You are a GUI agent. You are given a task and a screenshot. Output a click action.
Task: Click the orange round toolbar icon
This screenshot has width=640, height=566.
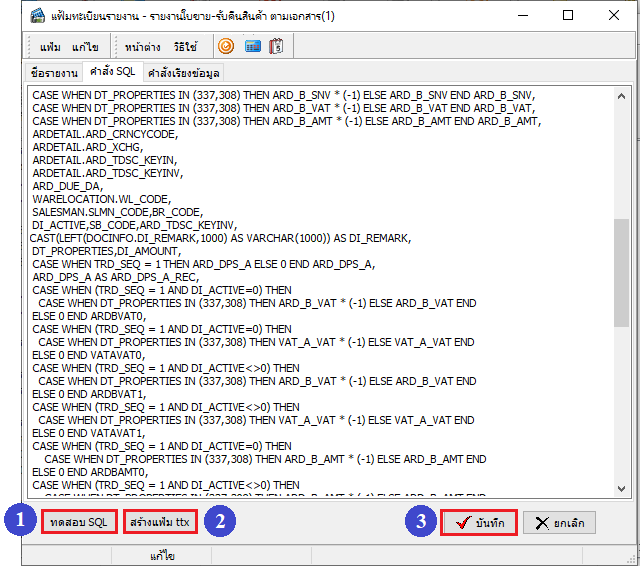coord(226,47)
